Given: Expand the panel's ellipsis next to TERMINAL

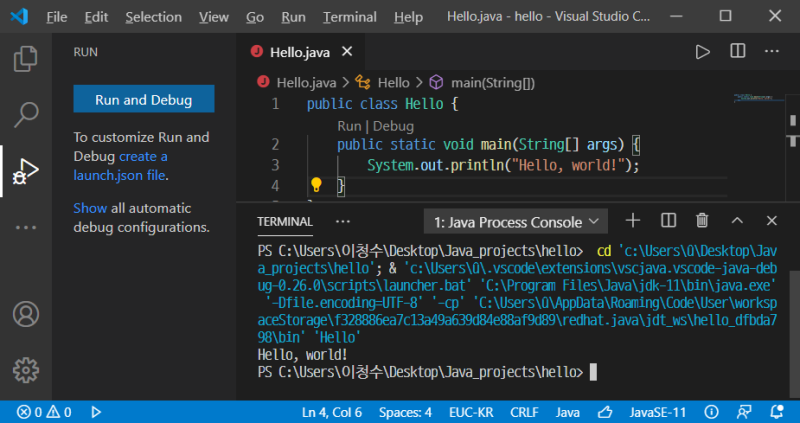Looking at the screenshot, I should click(x=343, y=221).
